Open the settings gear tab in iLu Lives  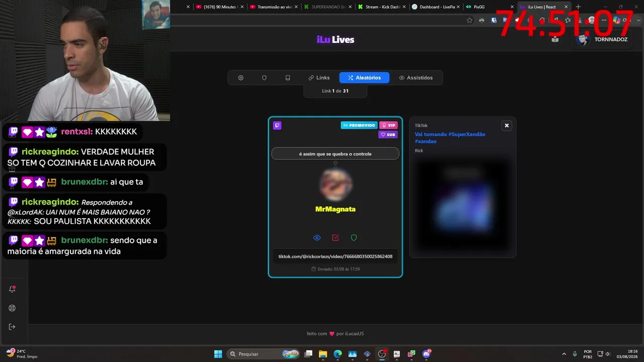240,78
